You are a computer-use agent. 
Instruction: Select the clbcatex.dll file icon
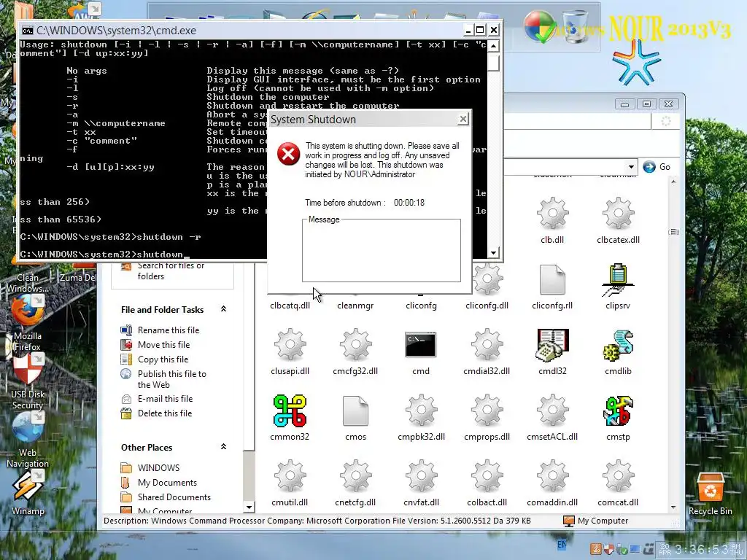pos(618,214)
